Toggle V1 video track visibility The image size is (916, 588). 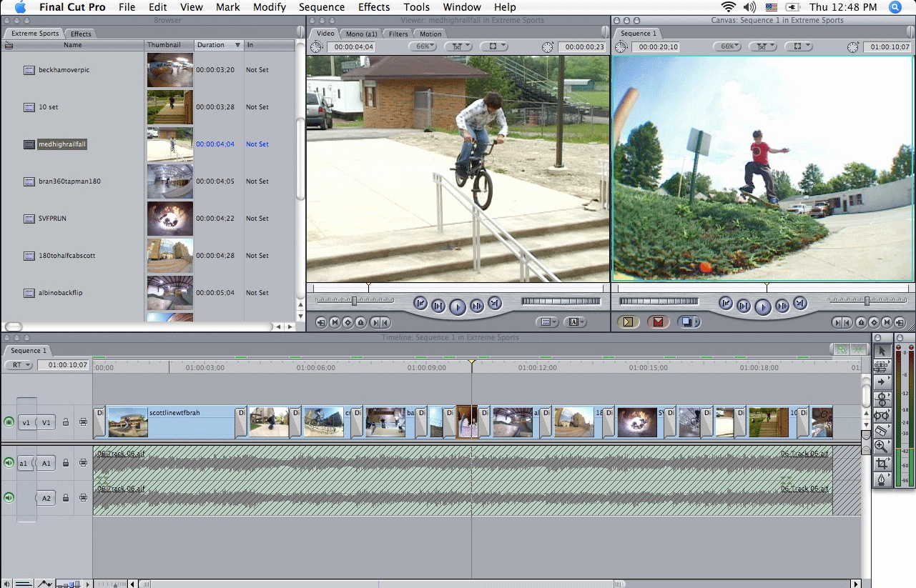coord(9,422)
